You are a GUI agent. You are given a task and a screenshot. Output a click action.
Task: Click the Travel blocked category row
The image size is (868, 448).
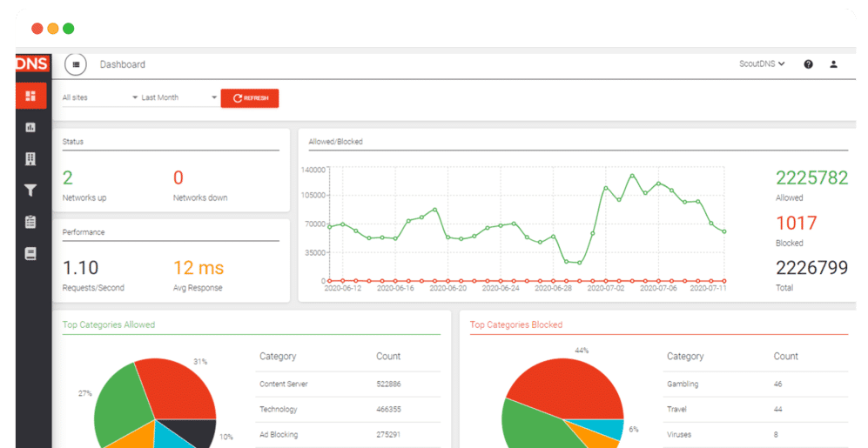pyautogui.click(x=756, y=409)
